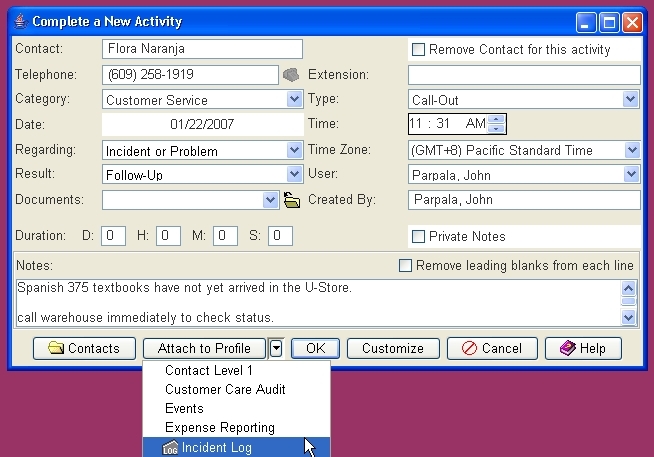Image resolution: width=654 pixels, height=457 pixels.
Task: Click the Duration days (D) field
Action: [113, 236]
